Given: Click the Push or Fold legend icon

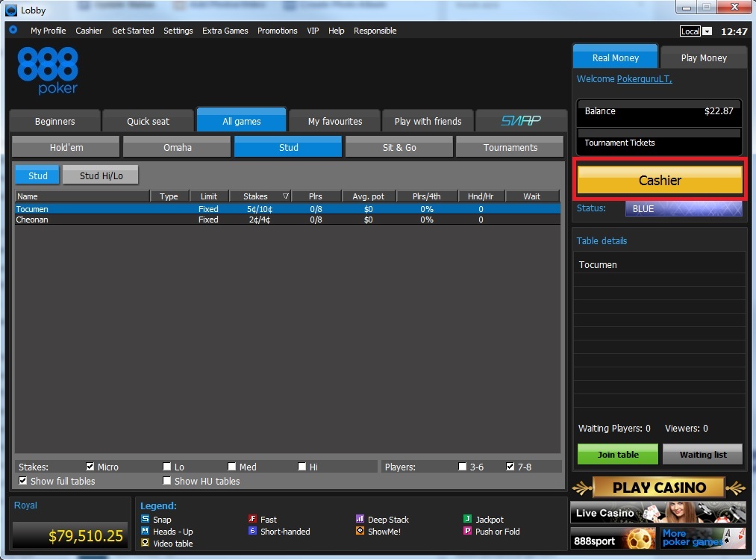Looking at the screenshot, I should pyautogui.click(x=467, y=531).
